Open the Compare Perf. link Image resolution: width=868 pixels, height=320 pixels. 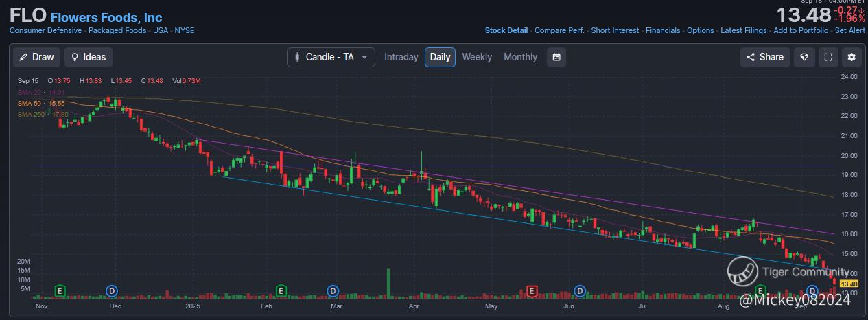[x=559, y=30]
